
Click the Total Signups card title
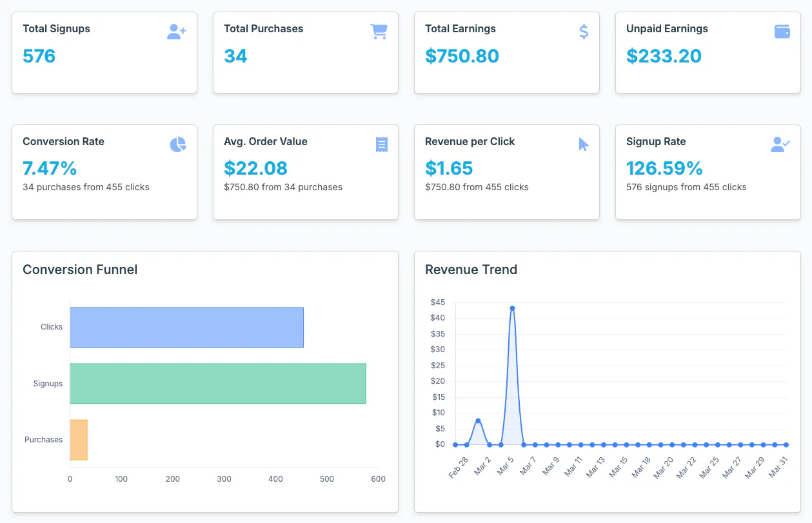tap(56, 29)
